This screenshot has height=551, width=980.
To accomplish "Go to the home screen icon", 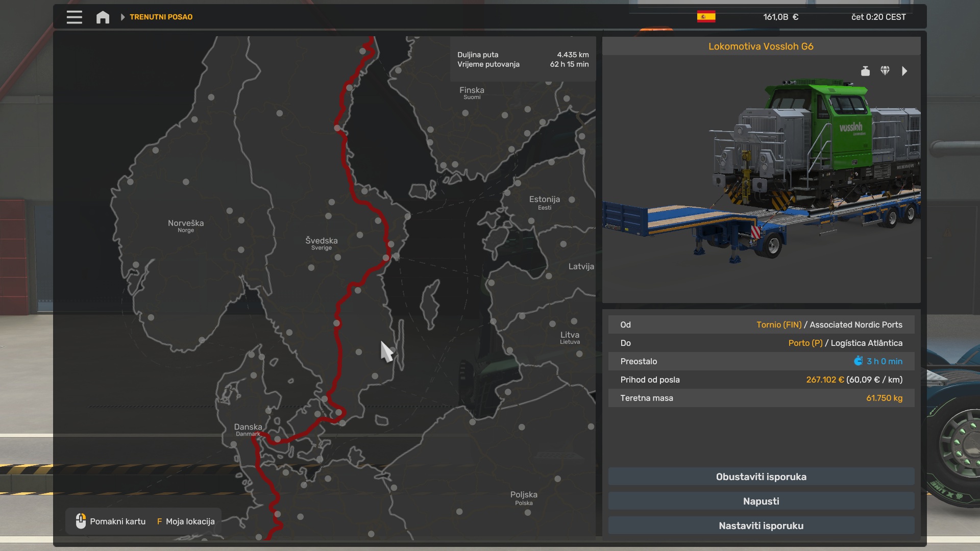I will point(103,17).
